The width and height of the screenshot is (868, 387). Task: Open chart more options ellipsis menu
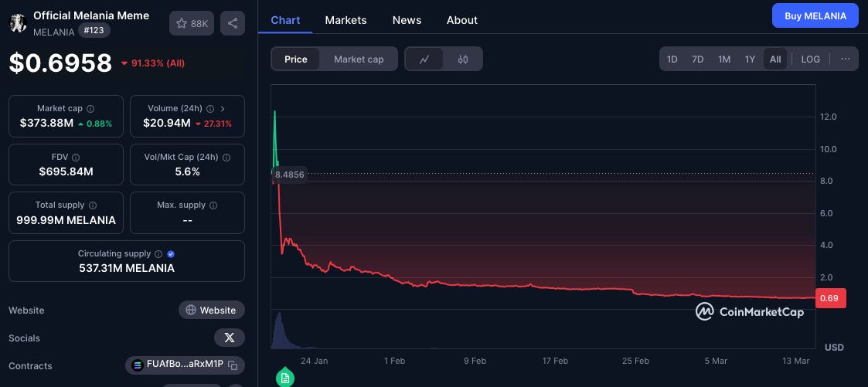click(846, 59)
